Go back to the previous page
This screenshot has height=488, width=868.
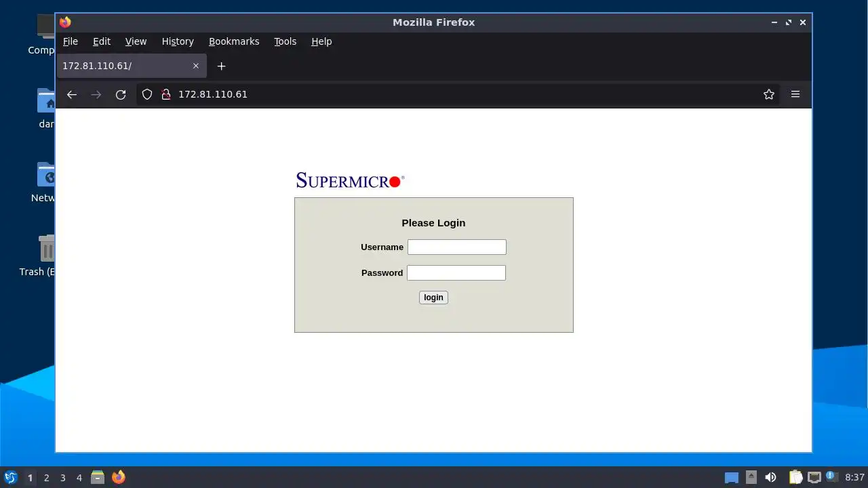point(72,95)
